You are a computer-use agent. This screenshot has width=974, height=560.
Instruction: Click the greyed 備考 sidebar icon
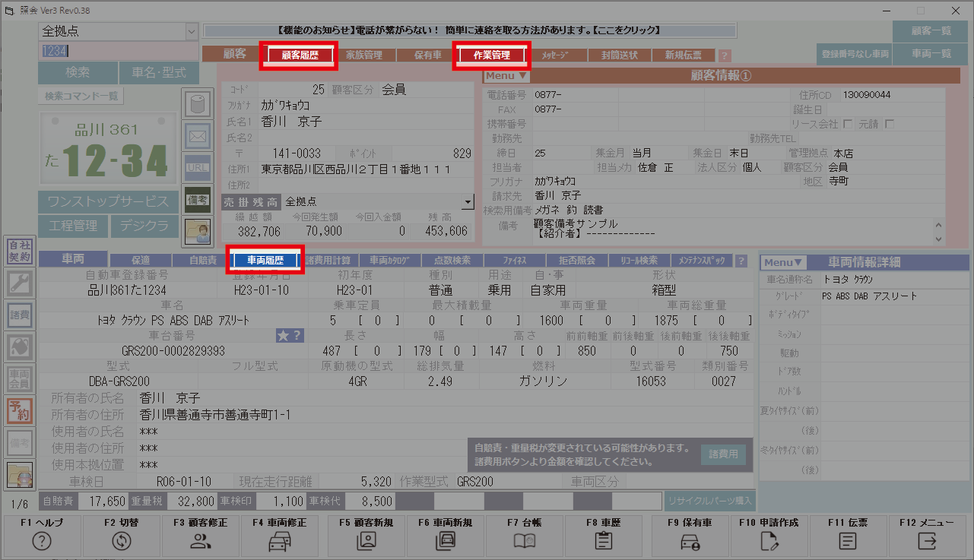click(x=20, y=442)
